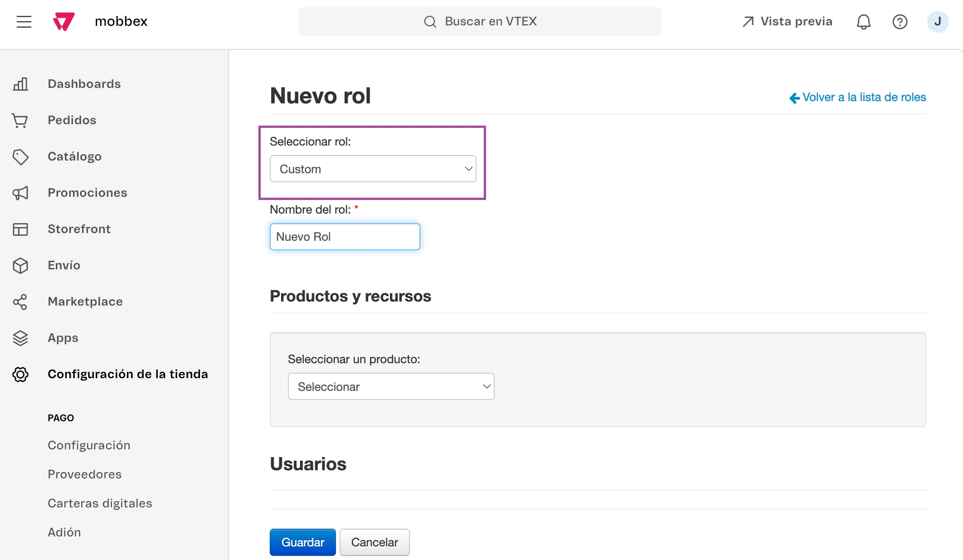This screenshot has width=963, height=560.
Task: Click the Apps layers icon
Action: (20, 338)
